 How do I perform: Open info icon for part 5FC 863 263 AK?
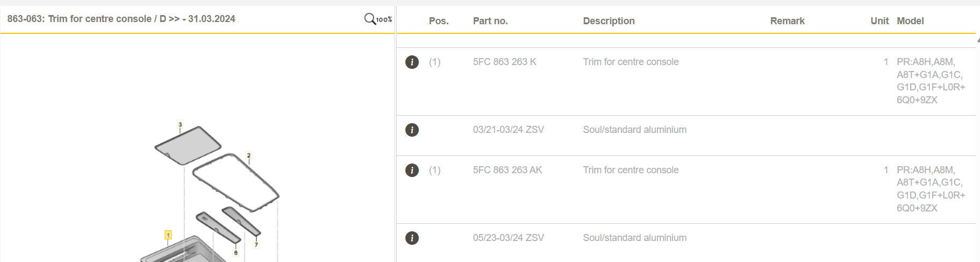pyautogui.click(x=412, y=171)
